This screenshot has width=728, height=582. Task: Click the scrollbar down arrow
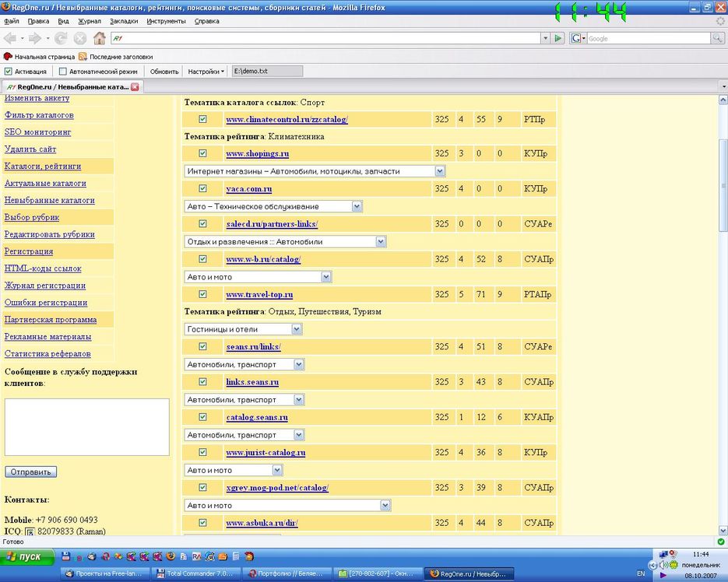click(723, 530)
